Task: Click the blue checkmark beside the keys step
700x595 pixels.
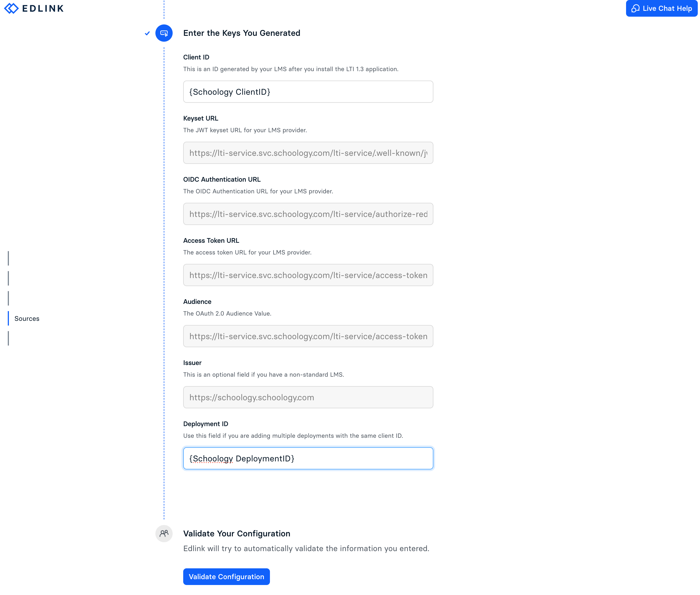Action: coord(147,33)
